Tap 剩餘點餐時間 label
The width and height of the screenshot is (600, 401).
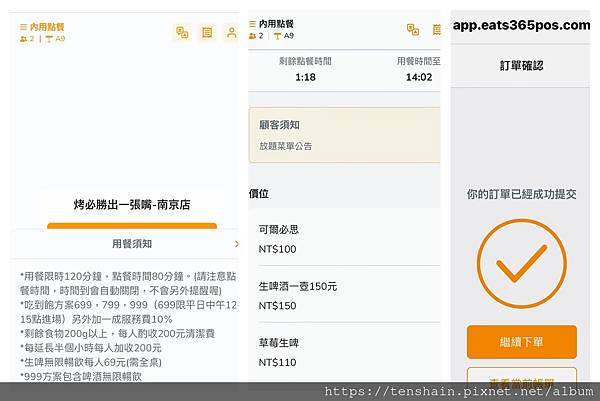[305, 61]
